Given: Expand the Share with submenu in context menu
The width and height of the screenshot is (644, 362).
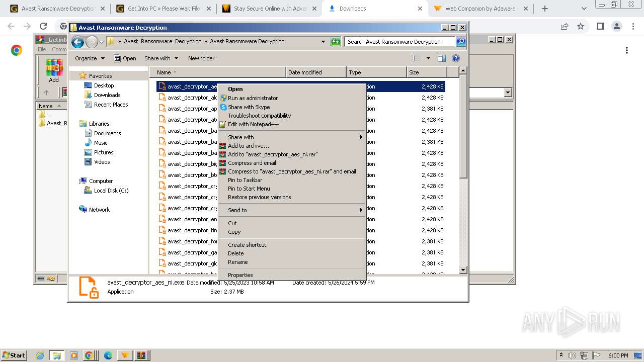Looking at the screenshot, I should coord(291,137).
